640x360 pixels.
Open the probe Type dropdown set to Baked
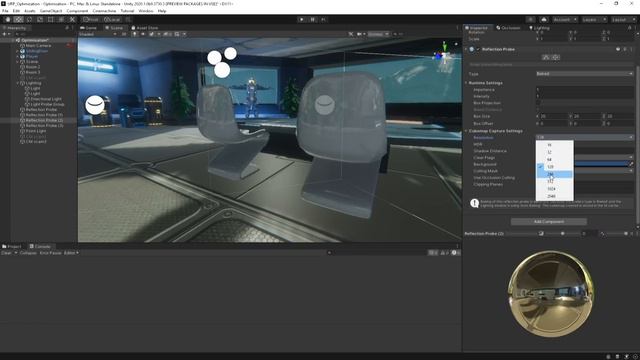(x=584, y=74)
